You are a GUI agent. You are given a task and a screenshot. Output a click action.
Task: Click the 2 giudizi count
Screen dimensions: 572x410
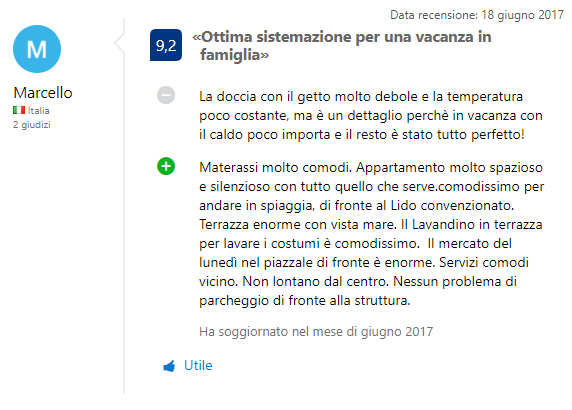(32, 125)
